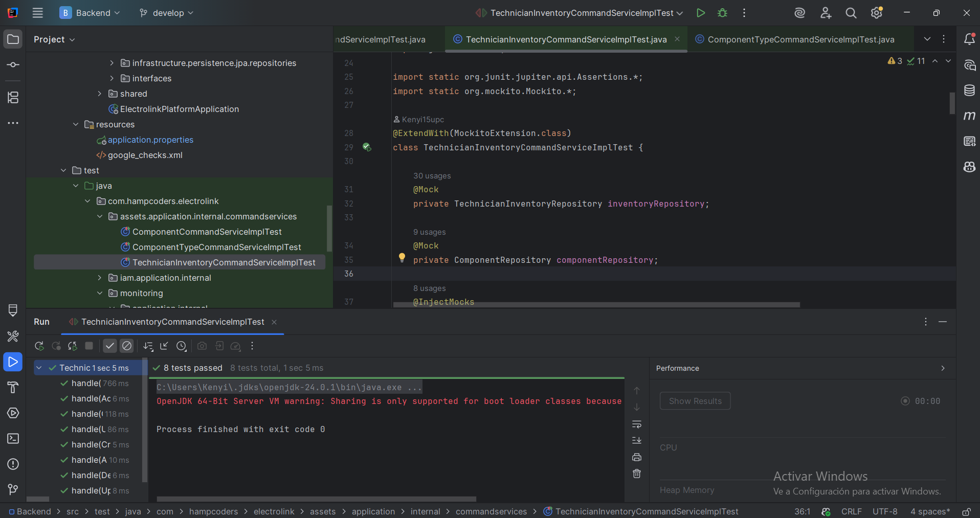
Task: Open the main hamburger menu
Action: [38, 13]
